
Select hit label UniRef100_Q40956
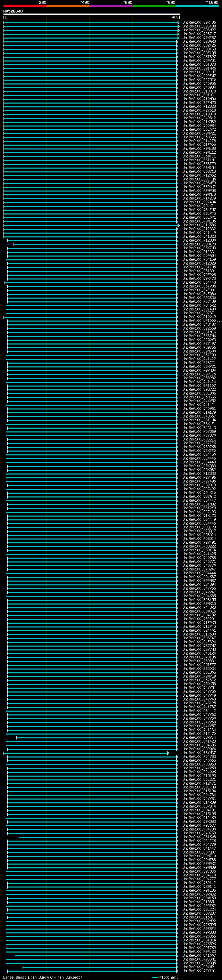coord(199,83)
